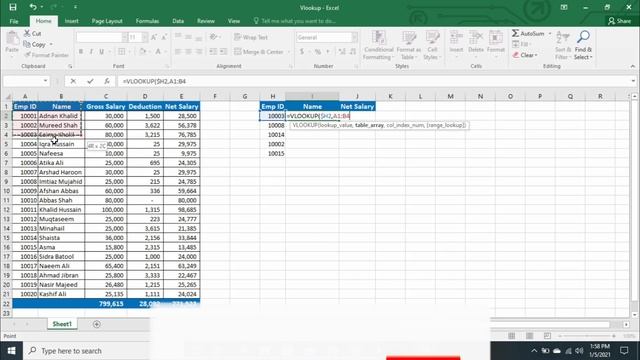Switch to the Review tab

click(x=206, y=21)
